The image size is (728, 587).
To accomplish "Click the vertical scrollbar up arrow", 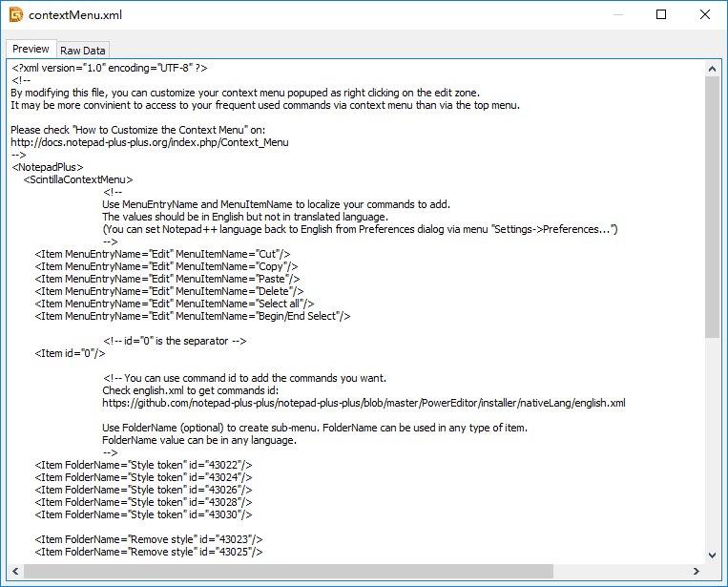I will tap(712, 68).
